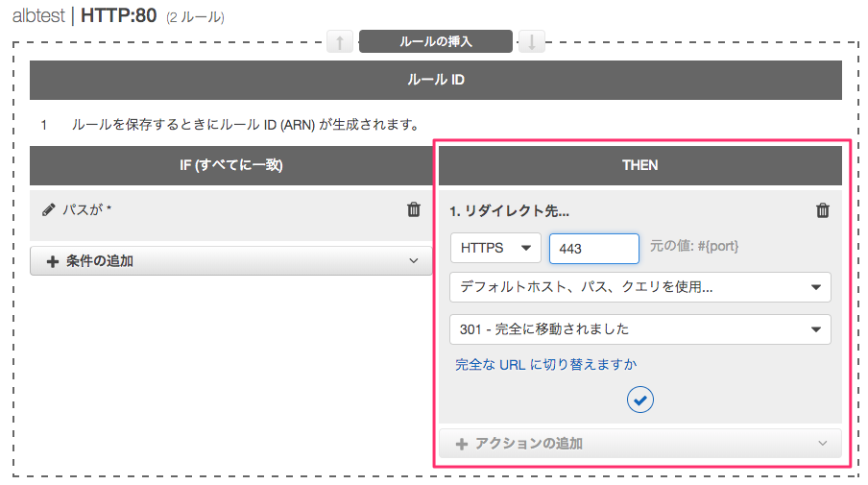The height and width of the screenshot is (485, 868).
Task: Select the ルール ID header bar
Action: [x=436, y=80]
